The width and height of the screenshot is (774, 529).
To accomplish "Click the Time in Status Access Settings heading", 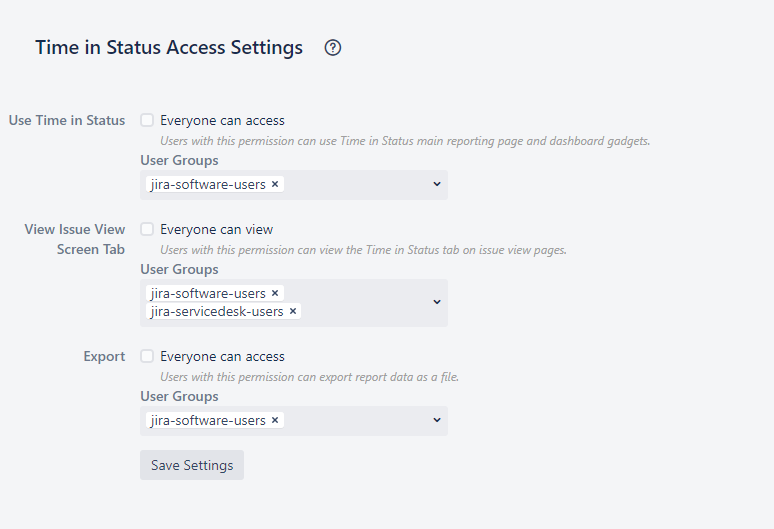I will click(169, 48).
